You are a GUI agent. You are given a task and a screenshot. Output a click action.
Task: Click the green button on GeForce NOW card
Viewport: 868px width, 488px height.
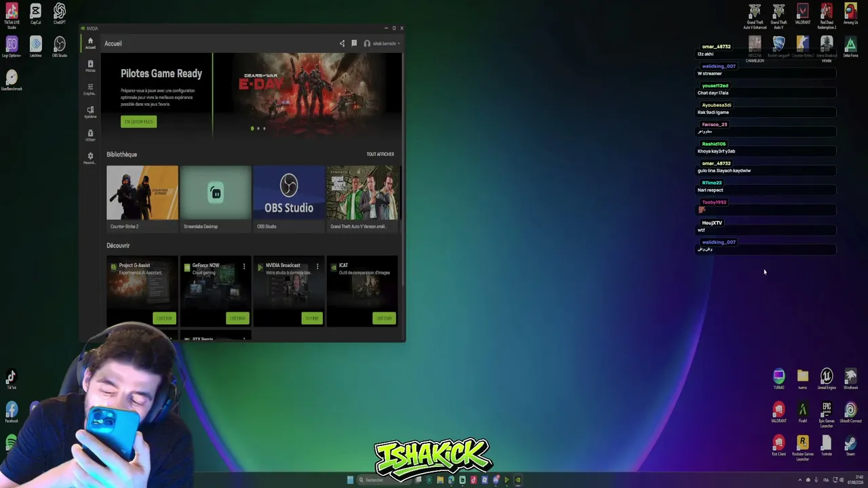237,318
